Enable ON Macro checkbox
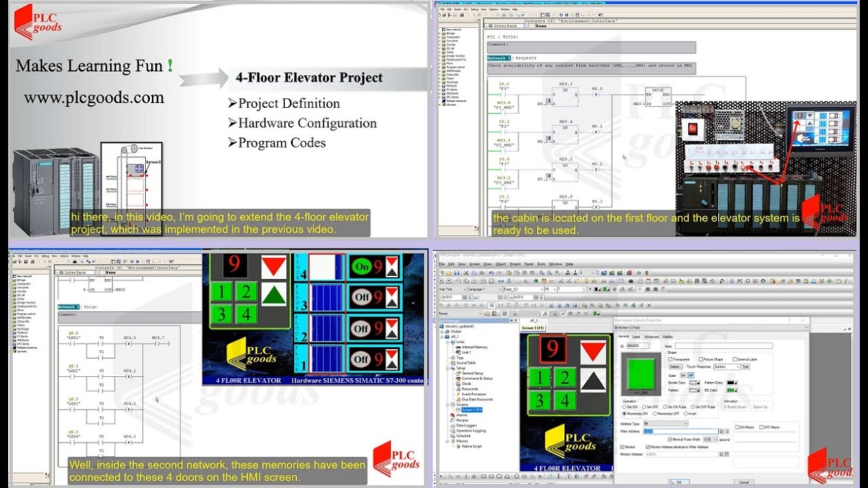Image resolution: width=868 pixels, height=488 pixels. pyautogui.click(x=737, y=427)
